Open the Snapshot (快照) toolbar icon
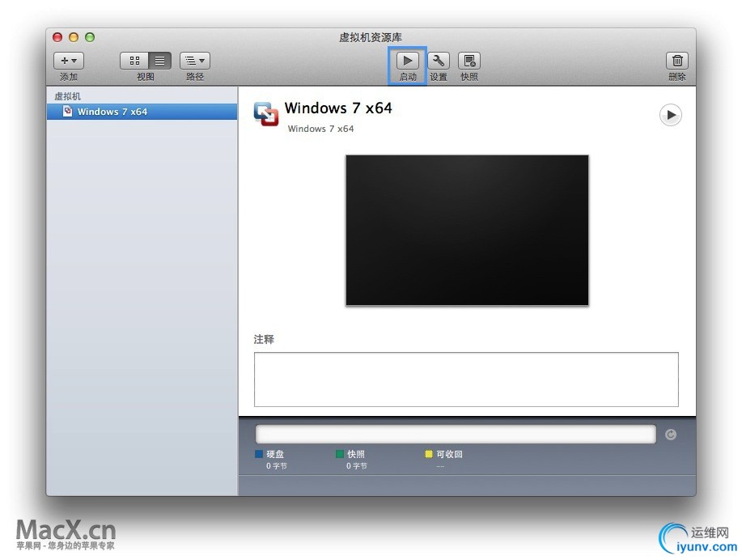Viewport: 742px width, 560px height. tap(469, 61)
